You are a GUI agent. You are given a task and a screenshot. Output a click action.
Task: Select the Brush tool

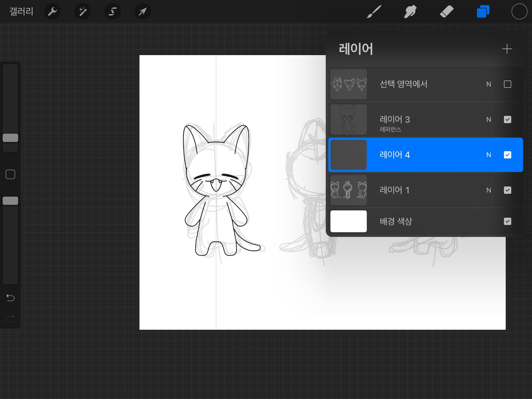pos(374,11)
